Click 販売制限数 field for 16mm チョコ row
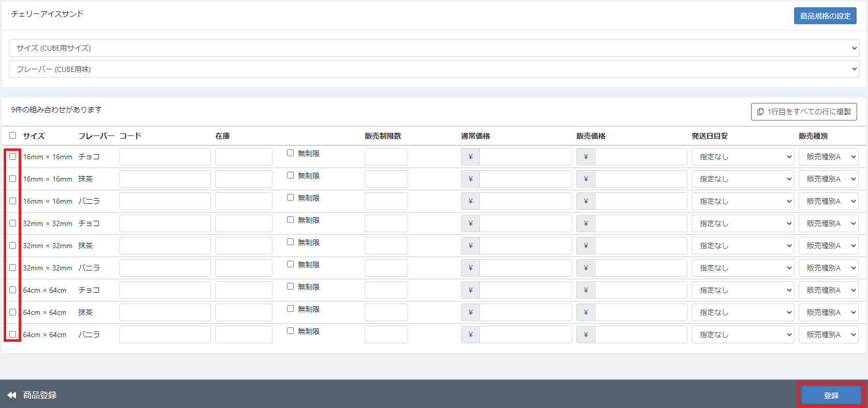868x408 pixels. pyautogui.click(x=386, y=157)
